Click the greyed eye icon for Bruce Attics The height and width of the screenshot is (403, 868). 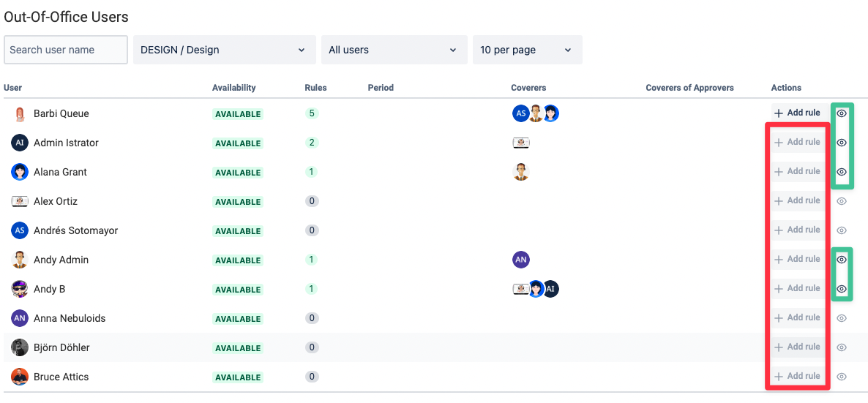[842, 377]
